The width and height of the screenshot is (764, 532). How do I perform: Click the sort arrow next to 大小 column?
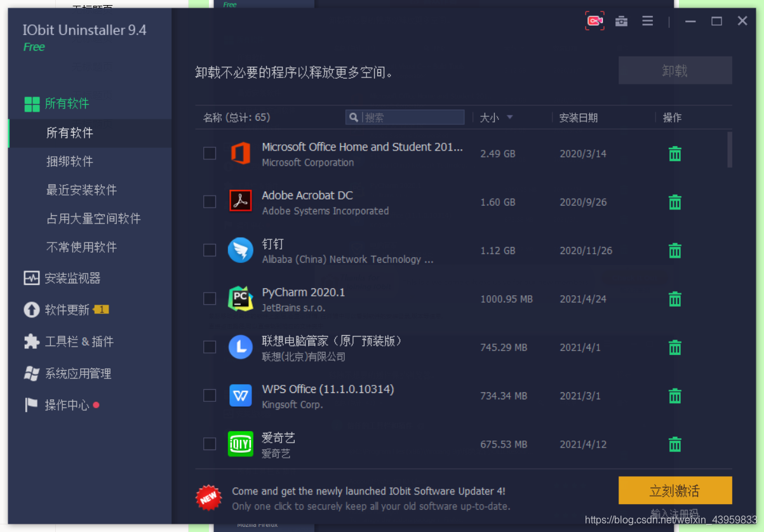(x=509, y=117)
